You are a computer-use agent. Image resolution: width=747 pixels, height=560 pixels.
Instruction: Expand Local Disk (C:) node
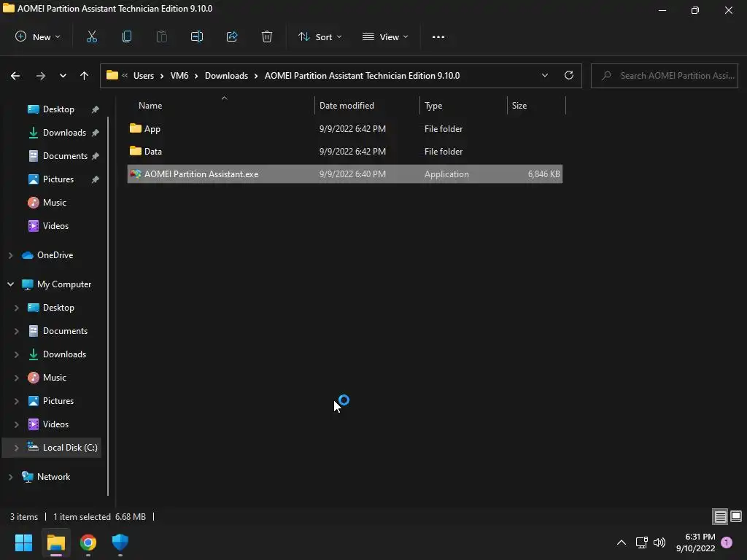(x=16, y=448)
